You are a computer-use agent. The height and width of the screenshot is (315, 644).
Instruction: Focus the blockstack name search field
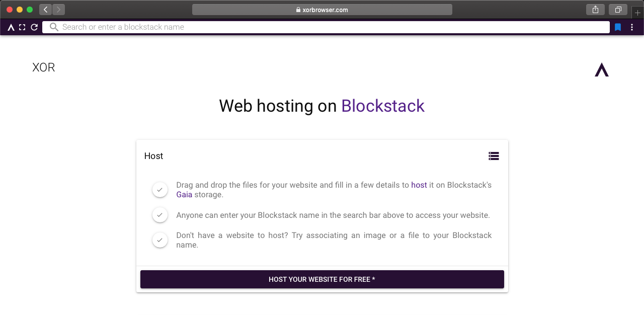pyautogui.click(x=326, y=27)
